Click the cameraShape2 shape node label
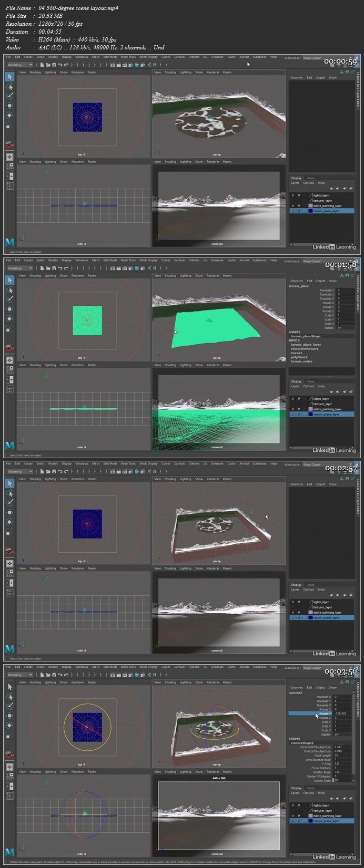The image size is (364, 868). click(x=302, y=743)
